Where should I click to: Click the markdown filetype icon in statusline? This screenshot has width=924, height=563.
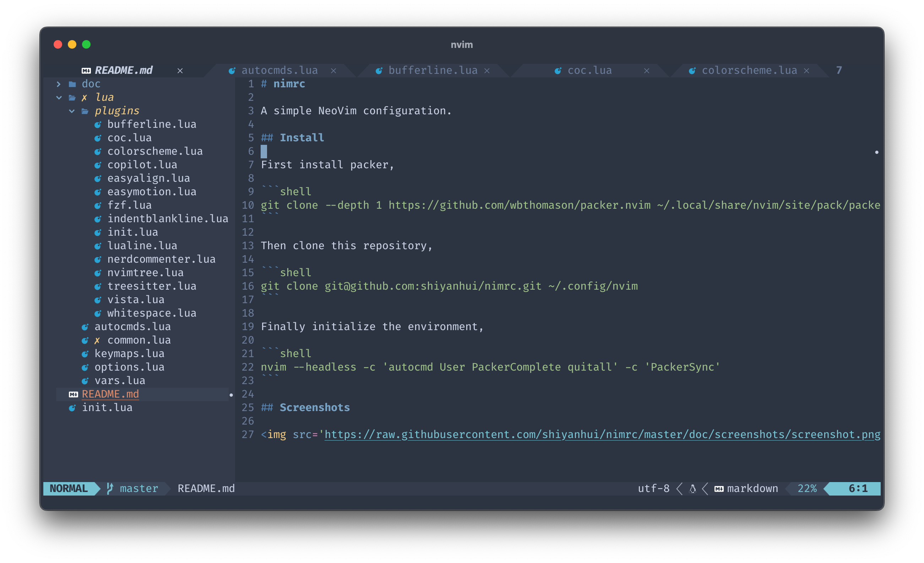coord(718,489)
